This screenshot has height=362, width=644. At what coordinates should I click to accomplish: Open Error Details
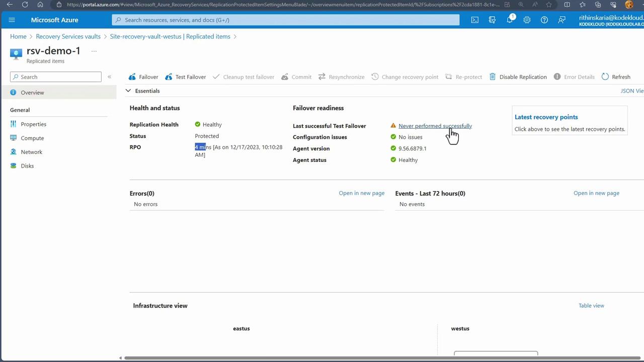[x=574, y=77]
